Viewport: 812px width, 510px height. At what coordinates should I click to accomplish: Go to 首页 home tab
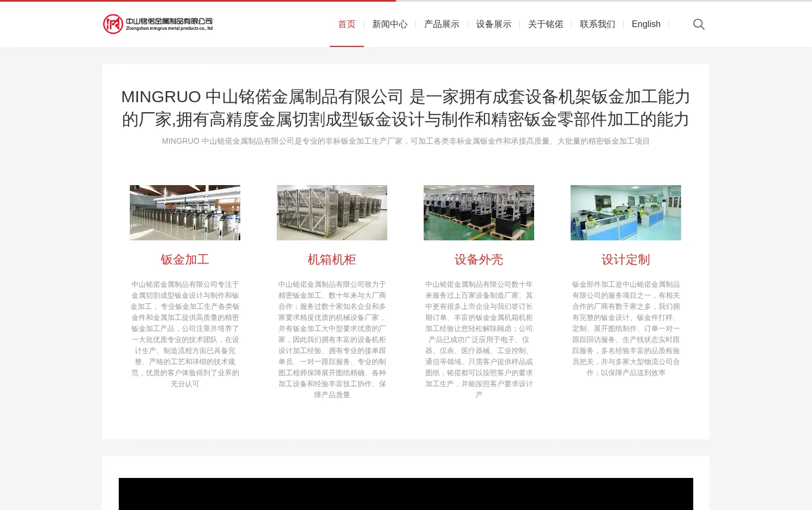(x=347, y=24)
